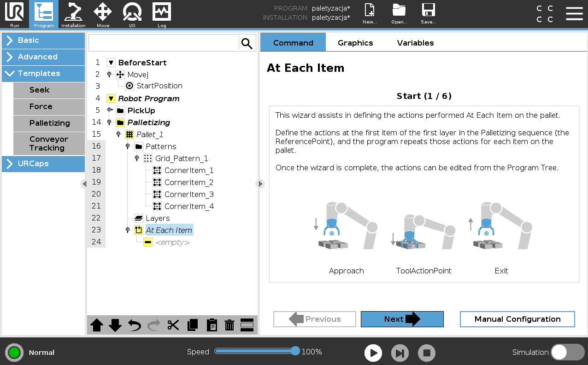Screen dimensions: 588x365
Task: Move selected node up with up arrow
Action: (x=97, y=325)
